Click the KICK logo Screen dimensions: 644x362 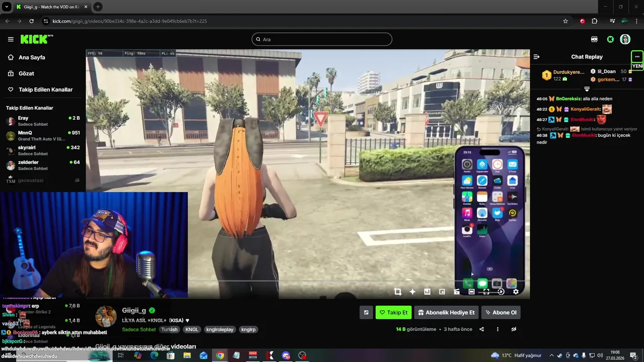tap(36, 39)
